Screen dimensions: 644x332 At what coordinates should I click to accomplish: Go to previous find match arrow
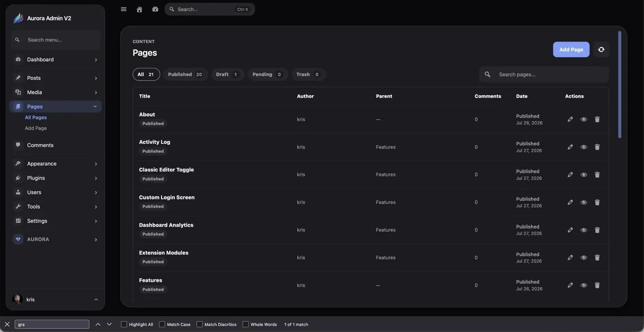pos(98,324)
